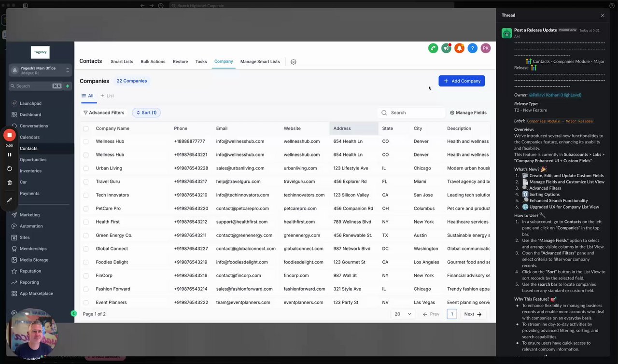Delete the recording with the trash icon
This screenshot has height=364, width=618.
[x=10, y=182]
